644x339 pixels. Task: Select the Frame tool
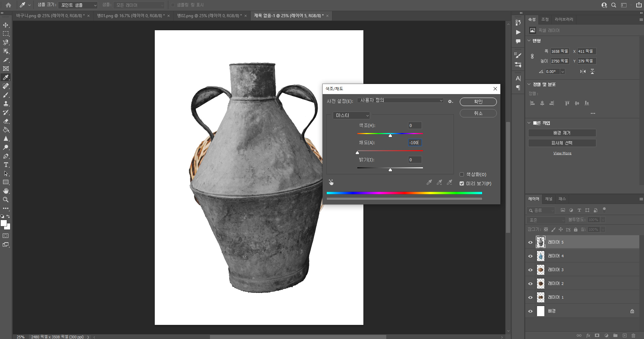(x=6, y=69)
